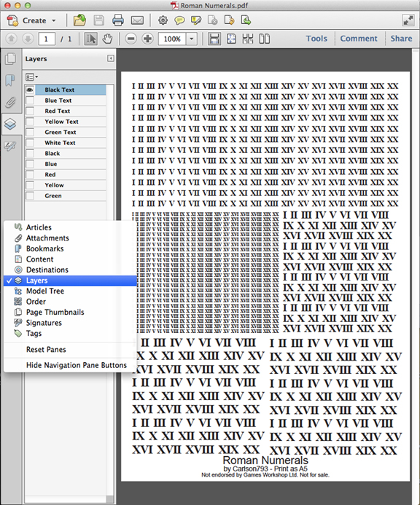This screenshot has width=420, height=505.
Task: Hide the Black Text layer eye
Action: point(30,90)
